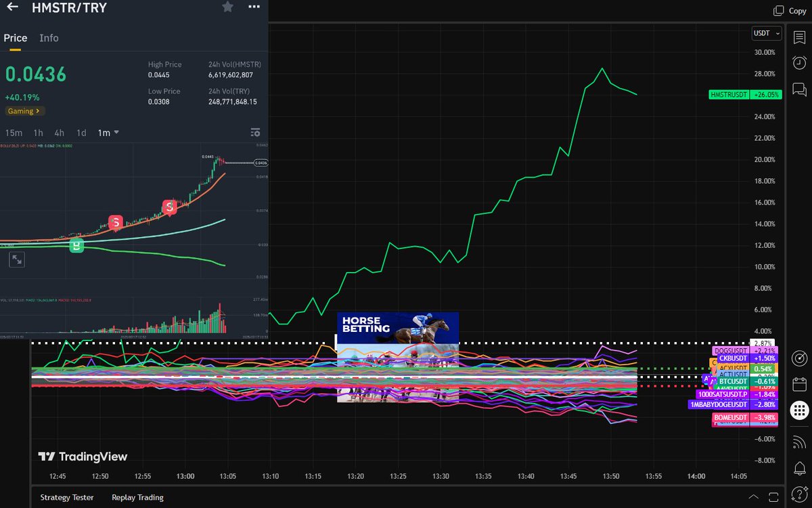The image size is (812, 508).
Task: Click the 1000SATSUSDT.P symbol label
Action: click(x=723, y=394)
